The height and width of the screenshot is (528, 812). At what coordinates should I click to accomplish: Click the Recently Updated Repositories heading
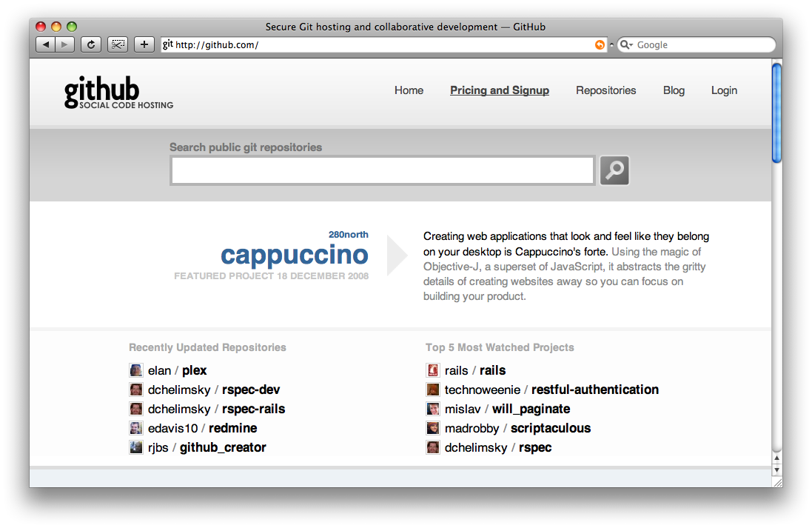pyautogui.click(x=208, y=347)
